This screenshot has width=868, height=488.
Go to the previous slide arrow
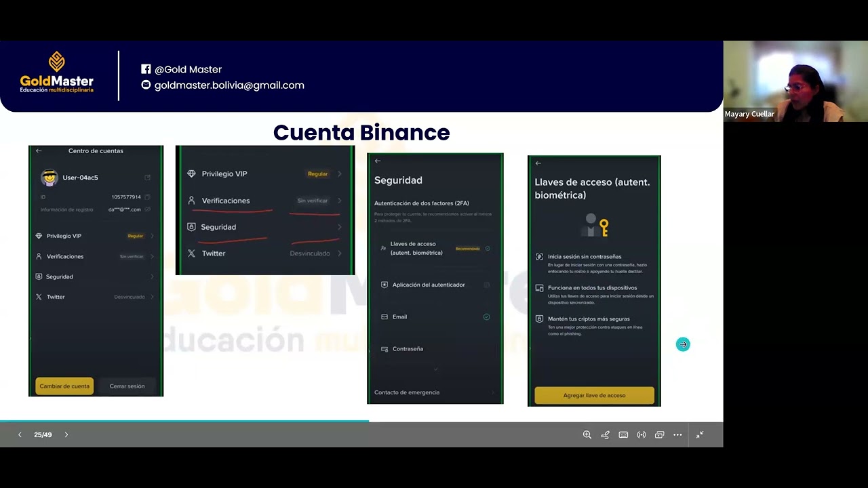[x=20, y=434]
